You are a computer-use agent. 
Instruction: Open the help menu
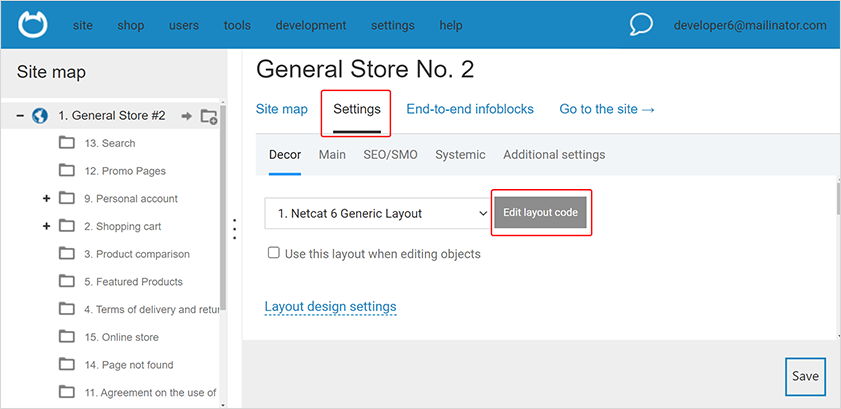point(451,25)
